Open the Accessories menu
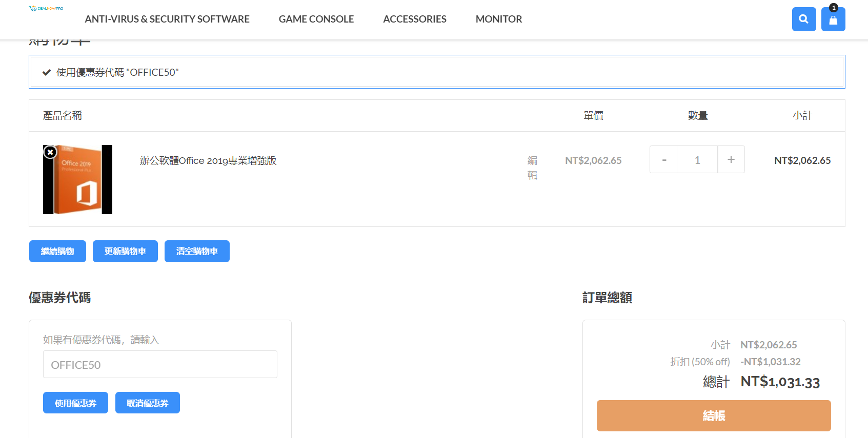This screenshot has width=868, height=438. pos(415,19)
